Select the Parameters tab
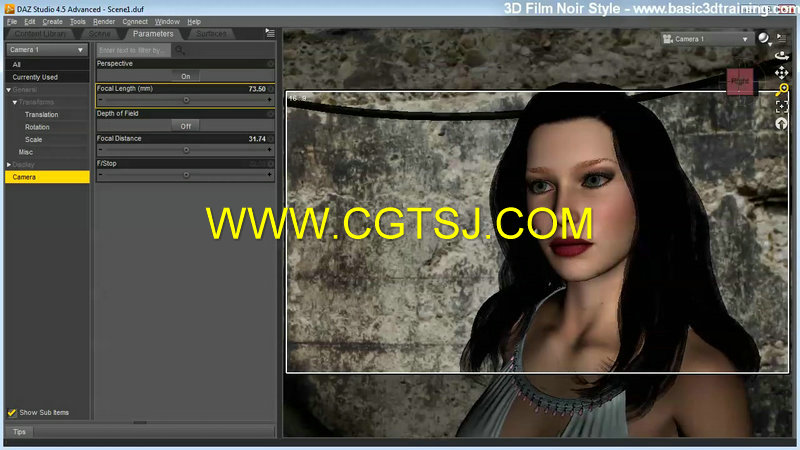 (153, 34)
